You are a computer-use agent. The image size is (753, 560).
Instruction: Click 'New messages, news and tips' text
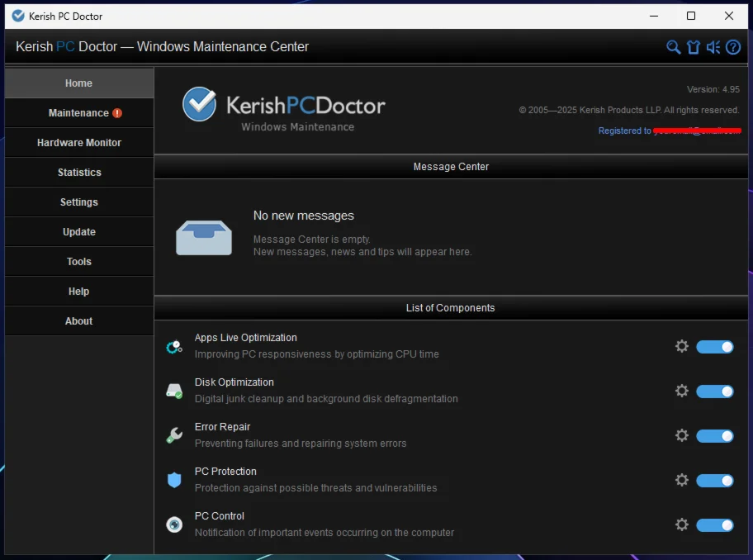362,252
